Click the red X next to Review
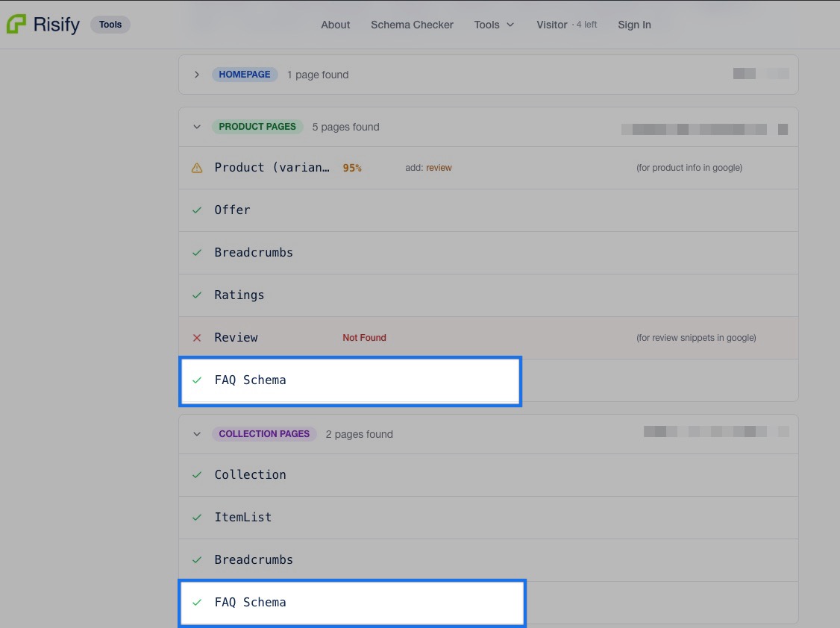The height and width of the screenshot is (628, 840). 197,337
